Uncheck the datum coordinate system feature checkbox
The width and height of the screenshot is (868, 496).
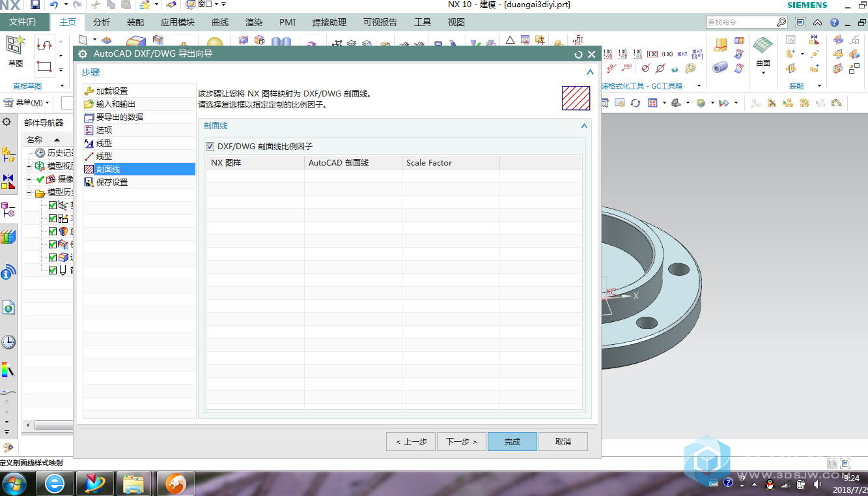(x=53, y=205)
